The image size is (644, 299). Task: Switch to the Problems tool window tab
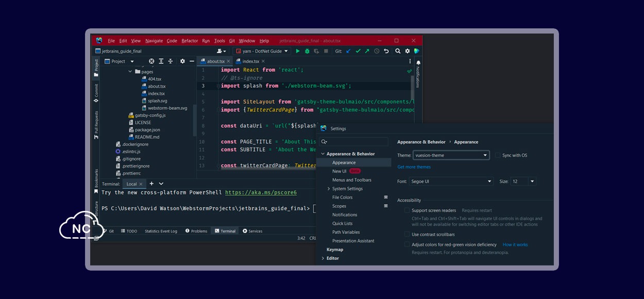[196, 231]
